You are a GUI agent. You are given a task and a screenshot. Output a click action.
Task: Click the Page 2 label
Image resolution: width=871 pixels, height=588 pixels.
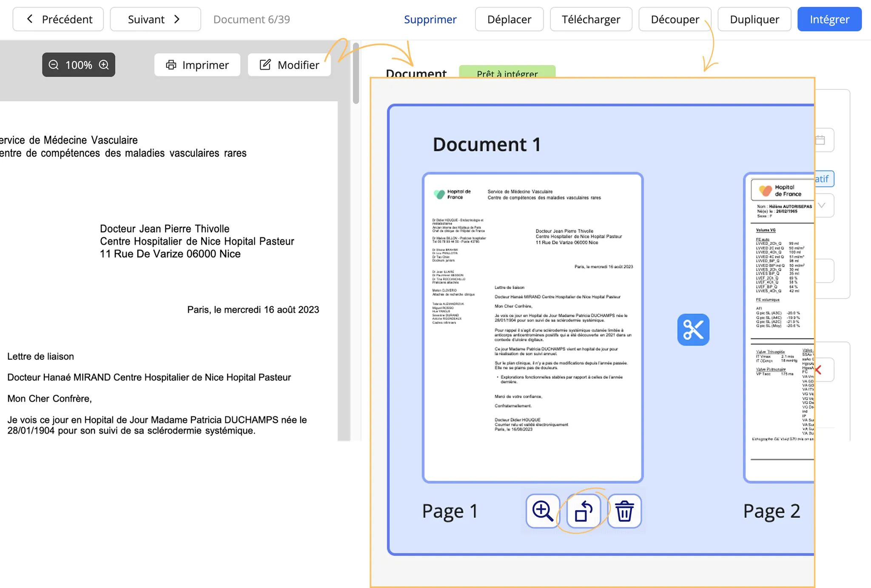pos(771,511)
